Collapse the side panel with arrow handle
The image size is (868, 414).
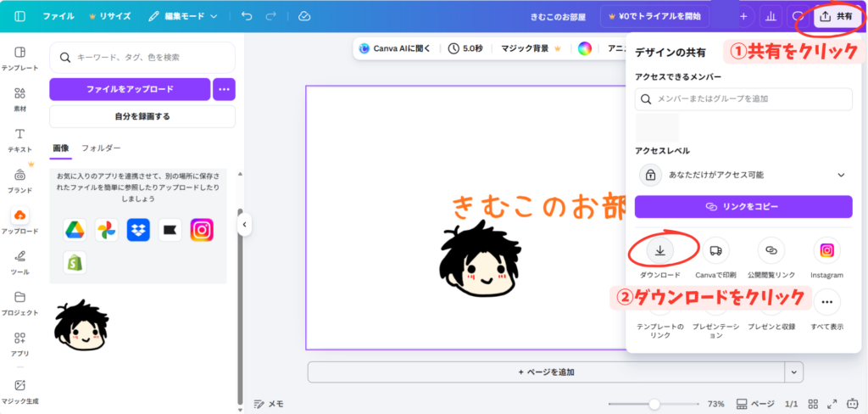click(x=244, y=225)
